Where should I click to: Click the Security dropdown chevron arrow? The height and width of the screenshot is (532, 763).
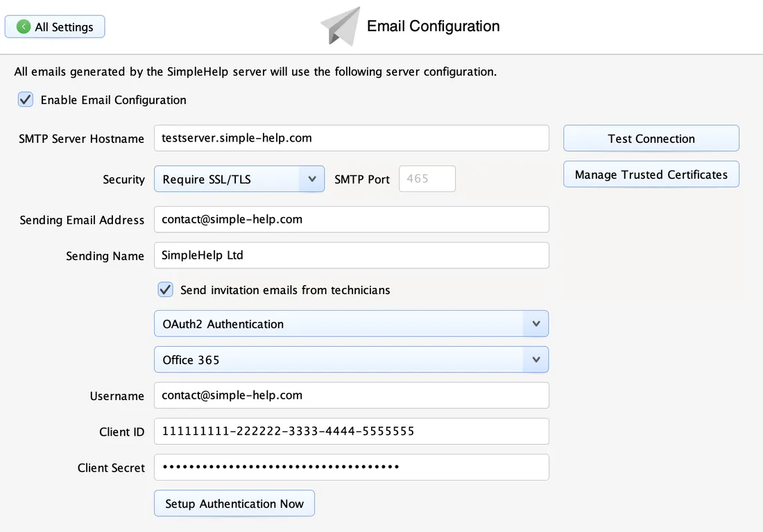click(312, 178)
